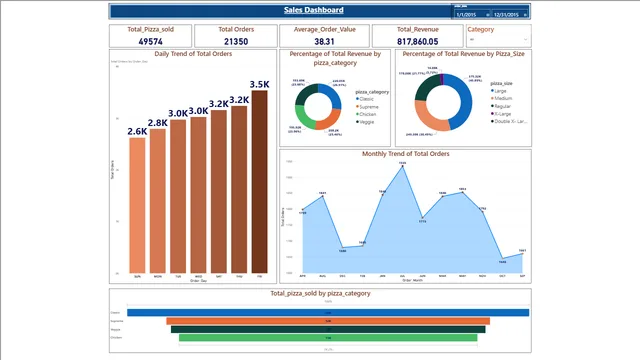Click the Sales Dashboard title
This screenshot has height=360, width=640.
pyautogui.click(x=313, y=10)
